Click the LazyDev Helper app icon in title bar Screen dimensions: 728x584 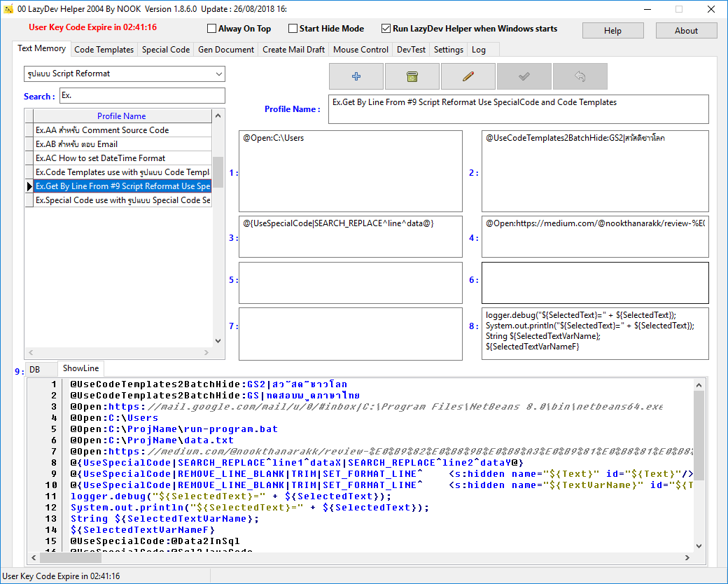tap(8, 9)
